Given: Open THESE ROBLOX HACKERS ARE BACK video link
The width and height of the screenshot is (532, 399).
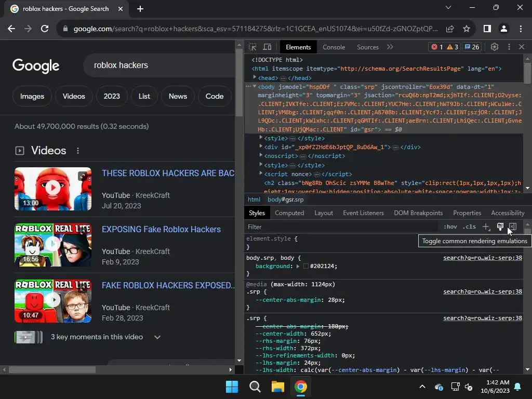Looking at the screenshot, I should [168, 174].
